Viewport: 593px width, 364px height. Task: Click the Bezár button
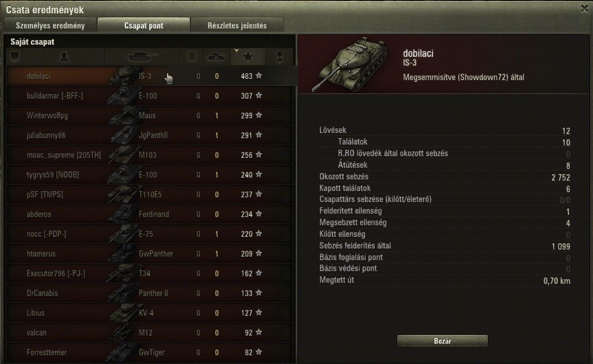pos(443,341)
